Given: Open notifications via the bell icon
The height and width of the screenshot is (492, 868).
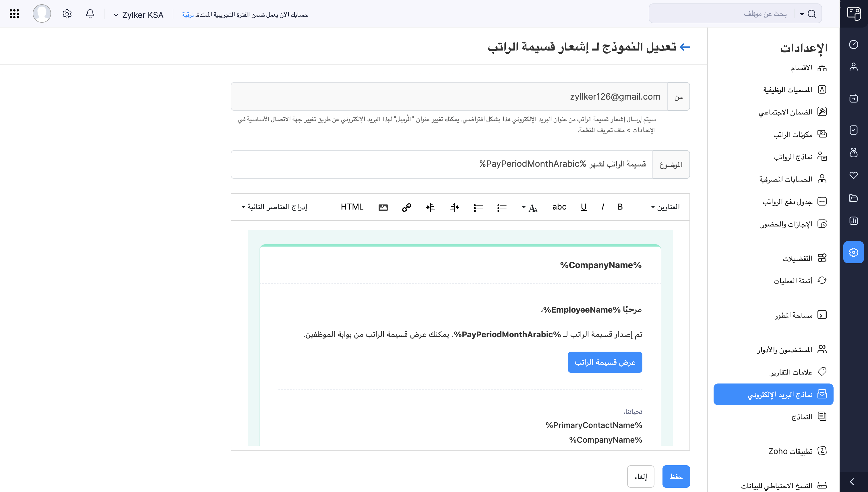Looking at the screenshot, I should pyautogui.click(x=90, y=13).
